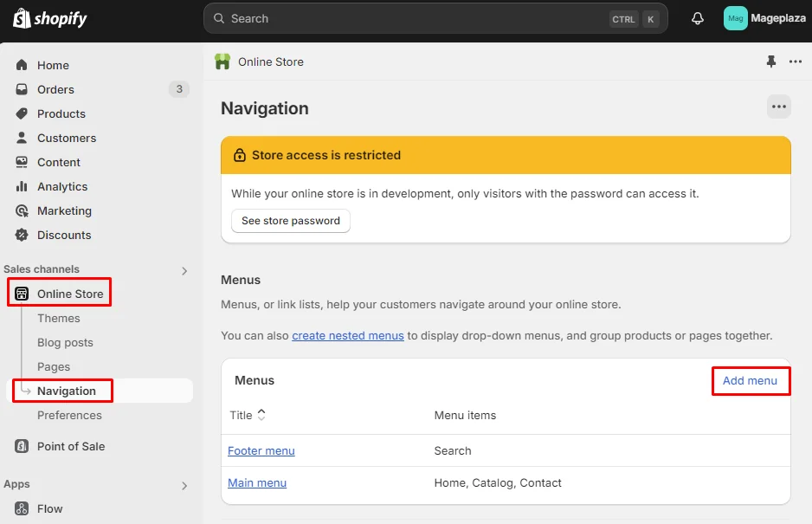Open Preferences under Online Store

(69, 415)
